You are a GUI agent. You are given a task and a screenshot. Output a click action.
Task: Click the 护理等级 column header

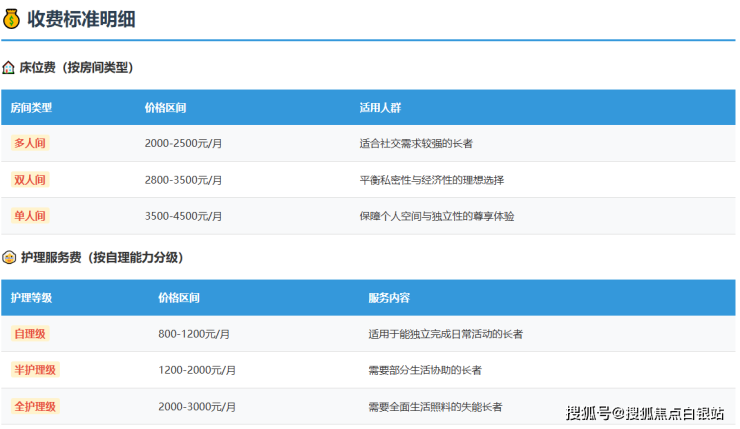pos(31,298)
